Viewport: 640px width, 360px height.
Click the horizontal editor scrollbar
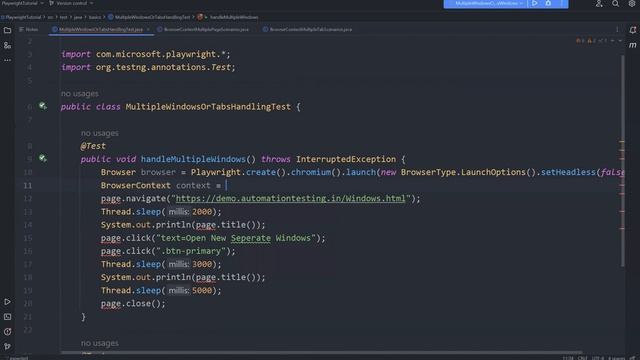(322, 352)
